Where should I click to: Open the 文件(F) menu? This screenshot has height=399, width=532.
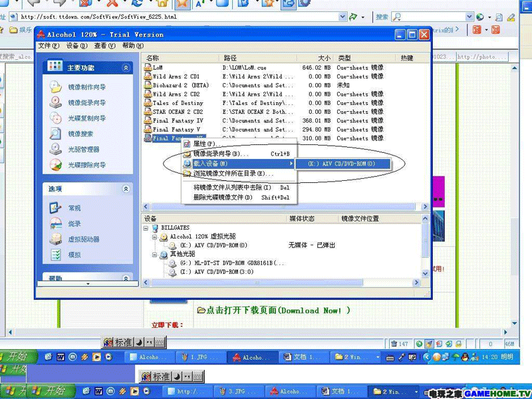coord(49,45)
